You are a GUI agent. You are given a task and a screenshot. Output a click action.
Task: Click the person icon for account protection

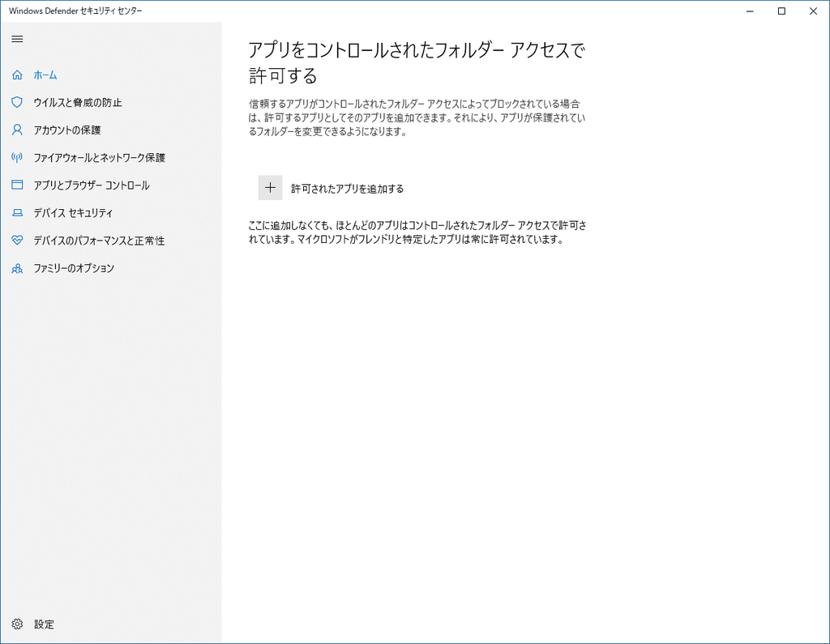[17, 130]
